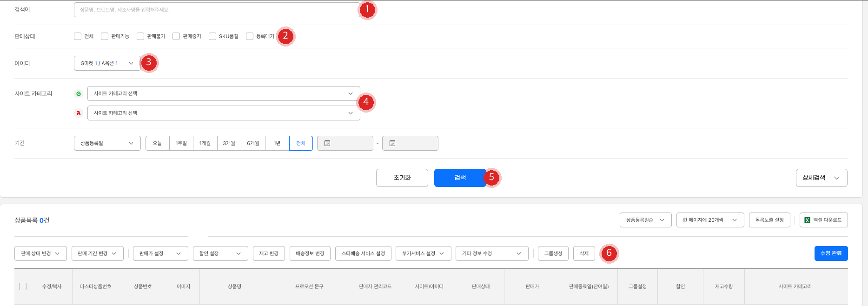This screenshot has width=868, height=306.
Task: Open the 상품등록일순 sort order dropdown
Action: pyautogui.click(x=646, y=220)
